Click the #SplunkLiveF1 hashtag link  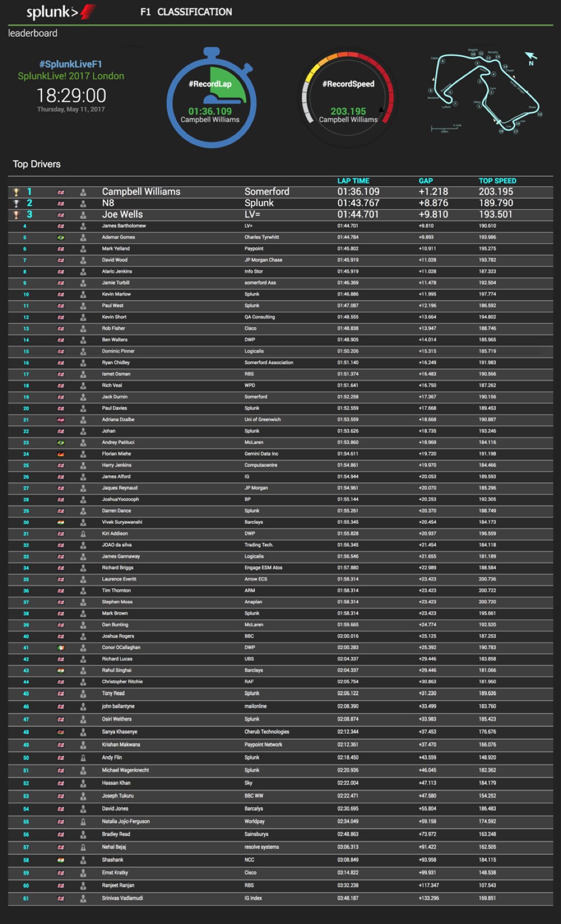(71, 64)
